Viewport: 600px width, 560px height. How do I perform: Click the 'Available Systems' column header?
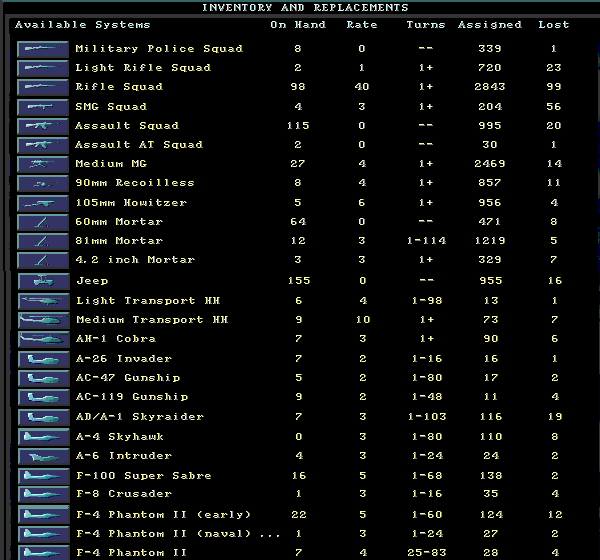pos(83,25)
